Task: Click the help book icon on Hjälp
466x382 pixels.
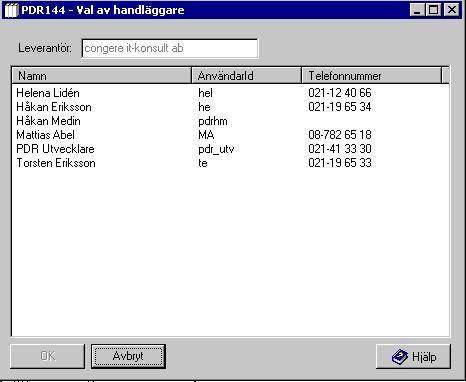Action: [400, 357]
